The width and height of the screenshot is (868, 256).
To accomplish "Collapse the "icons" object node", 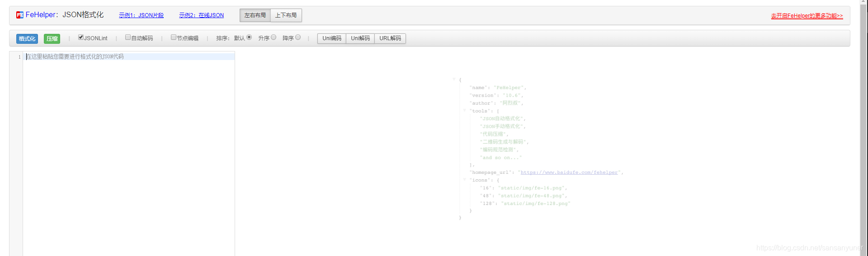I will click(x=464, y=179).
